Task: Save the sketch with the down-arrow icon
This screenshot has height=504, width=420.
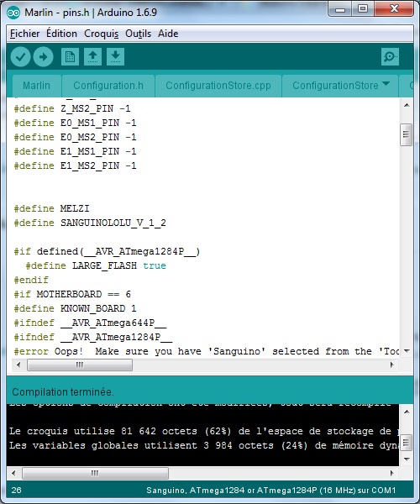Action: click(x=115, y=57)
